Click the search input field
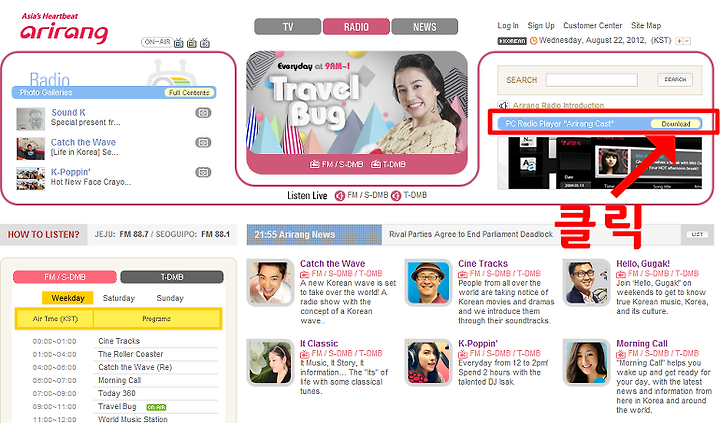The image size is (720, 423). click(591, 80)
